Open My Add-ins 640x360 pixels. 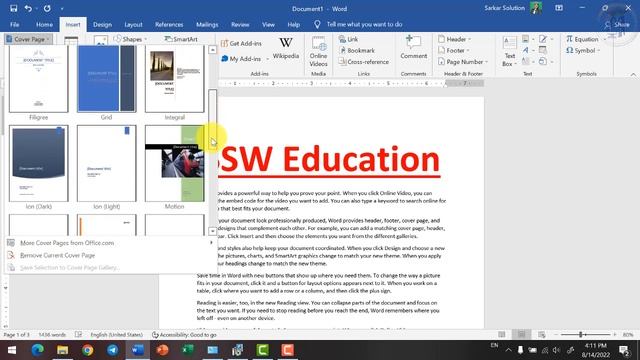tap(245, 59)
